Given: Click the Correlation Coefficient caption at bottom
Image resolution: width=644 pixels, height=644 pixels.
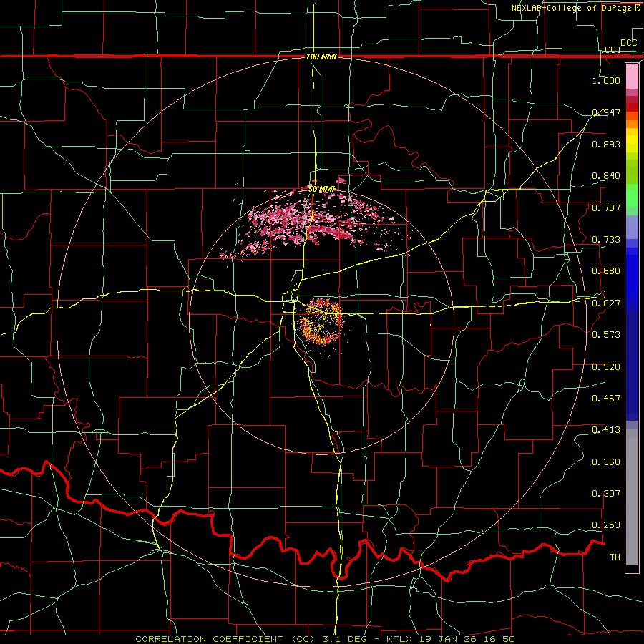Looking at the screenshot, I should pos(325,639).
